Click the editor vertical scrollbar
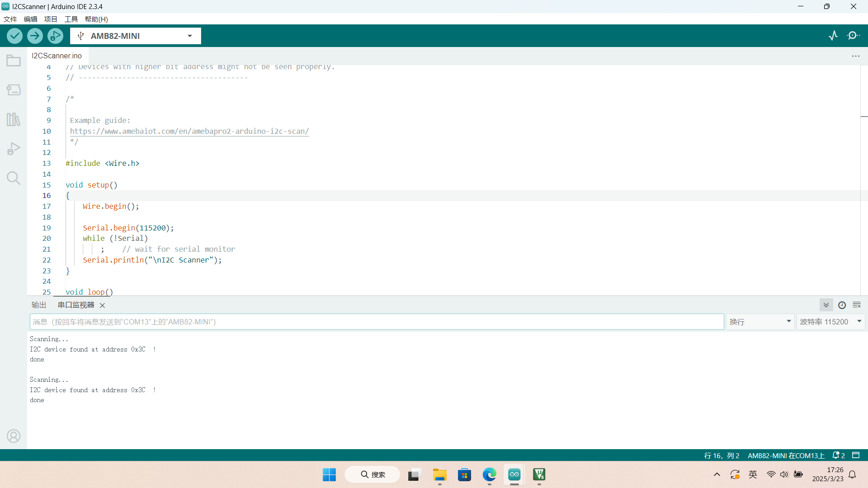The height and width of the screenshot is (488, 868). [x=864, y=181]
